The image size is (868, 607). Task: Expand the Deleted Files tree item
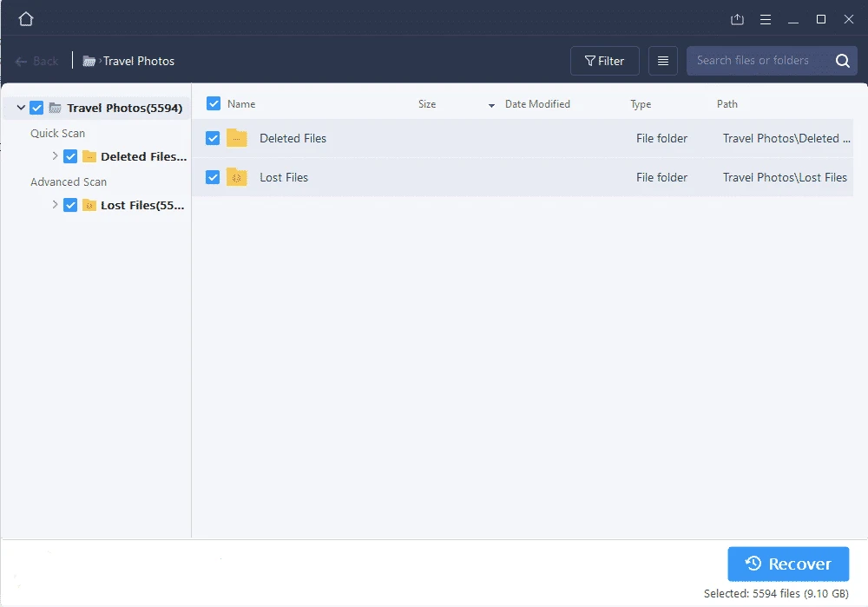coord(55,156)
